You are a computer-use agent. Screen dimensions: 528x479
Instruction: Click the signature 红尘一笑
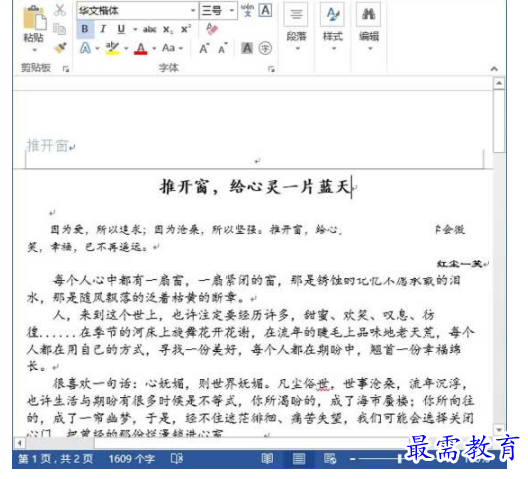pos(459,264)
